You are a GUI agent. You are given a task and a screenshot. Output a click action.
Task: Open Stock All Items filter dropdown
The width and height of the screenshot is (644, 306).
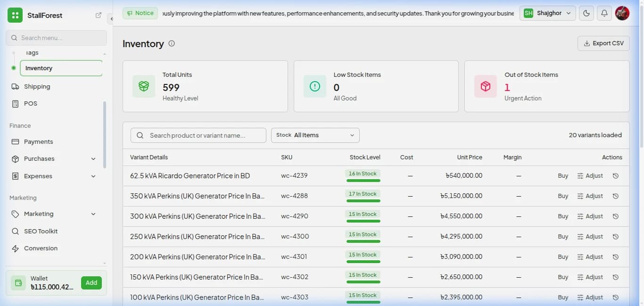[x=315, y=135]
